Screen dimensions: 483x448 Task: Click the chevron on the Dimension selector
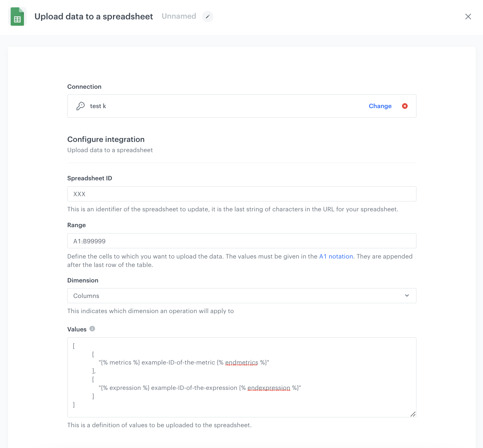pyautogui.click(x=407, y=295)
